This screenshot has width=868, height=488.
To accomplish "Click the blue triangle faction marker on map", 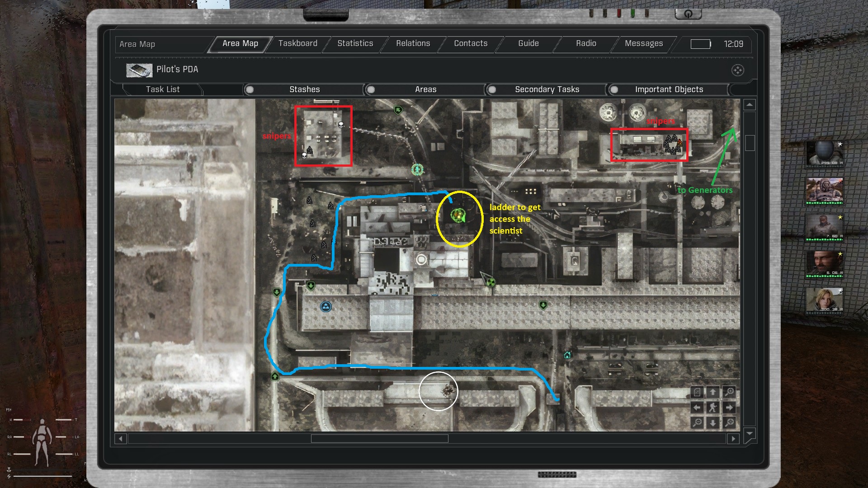I will pyautogui.click(x=325, y=307).
